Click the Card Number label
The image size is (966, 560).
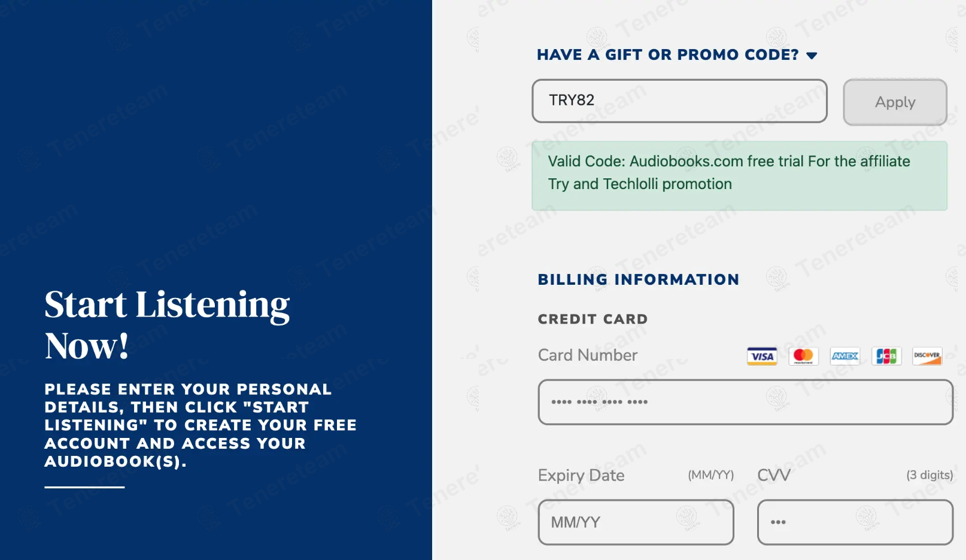coord(587,355)
